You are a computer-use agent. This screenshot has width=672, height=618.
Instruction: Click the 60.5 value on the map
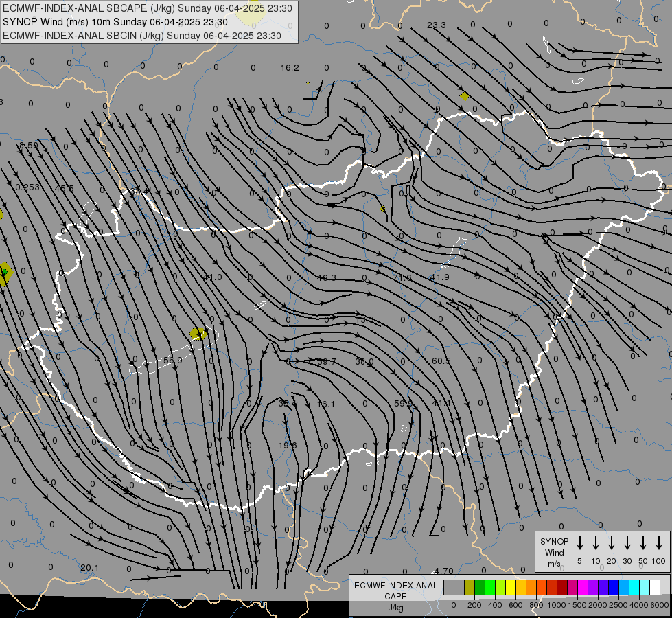point(441,361)
